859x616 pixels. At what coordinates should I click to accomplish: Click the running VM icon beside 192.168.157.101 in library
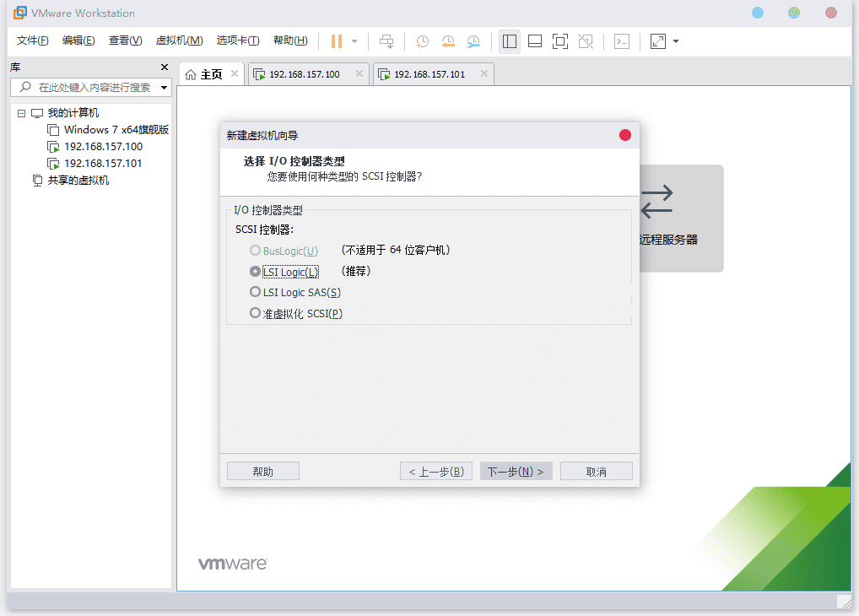(54, 164)
